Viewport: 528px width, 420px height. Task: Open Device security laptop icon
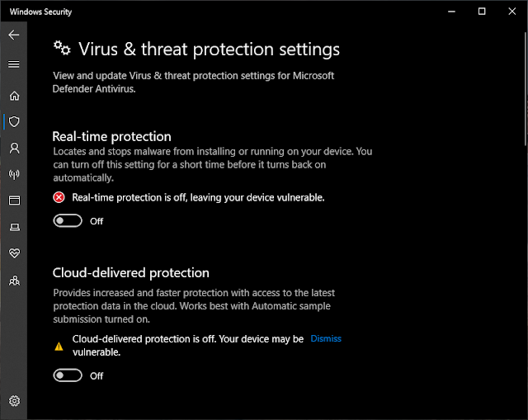(14, 227)
